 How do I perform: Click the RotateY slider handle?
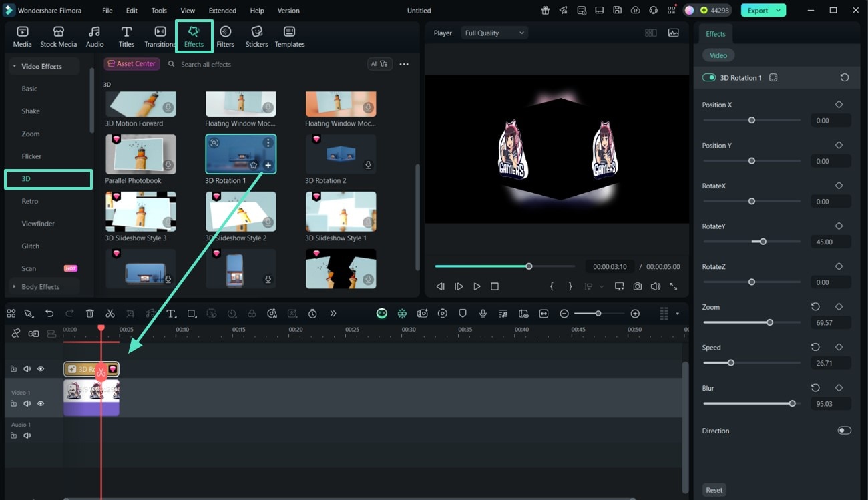coord(763,242)
